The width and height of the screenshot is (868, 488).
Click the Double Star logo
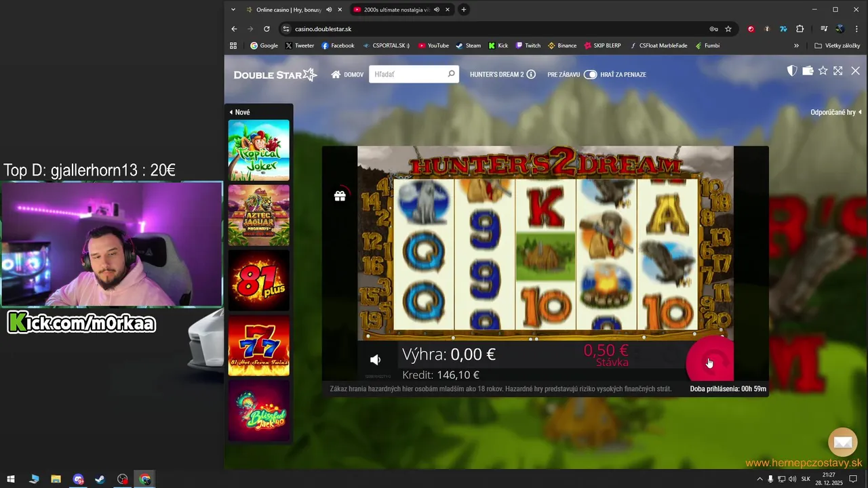click(x=275, y=75)
